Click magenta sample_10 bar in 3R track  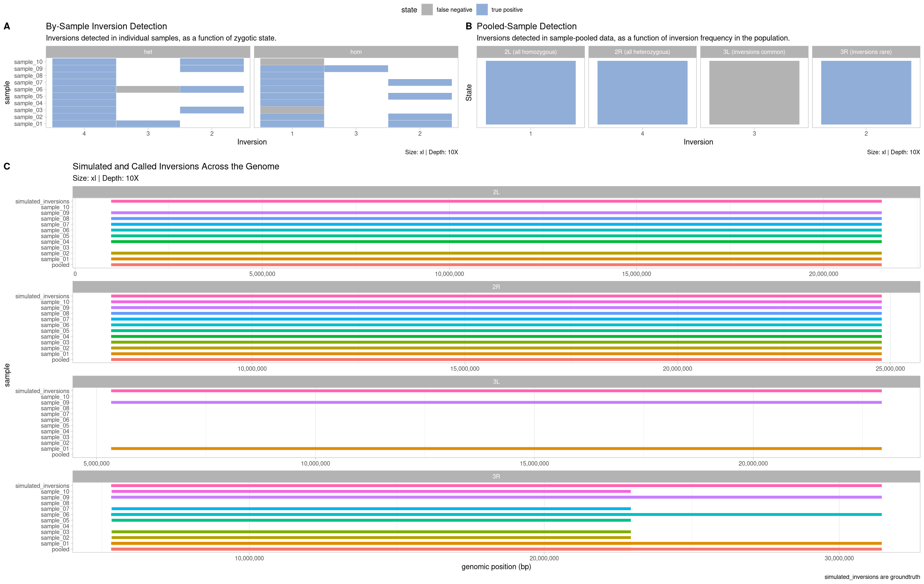coord(371,492)
